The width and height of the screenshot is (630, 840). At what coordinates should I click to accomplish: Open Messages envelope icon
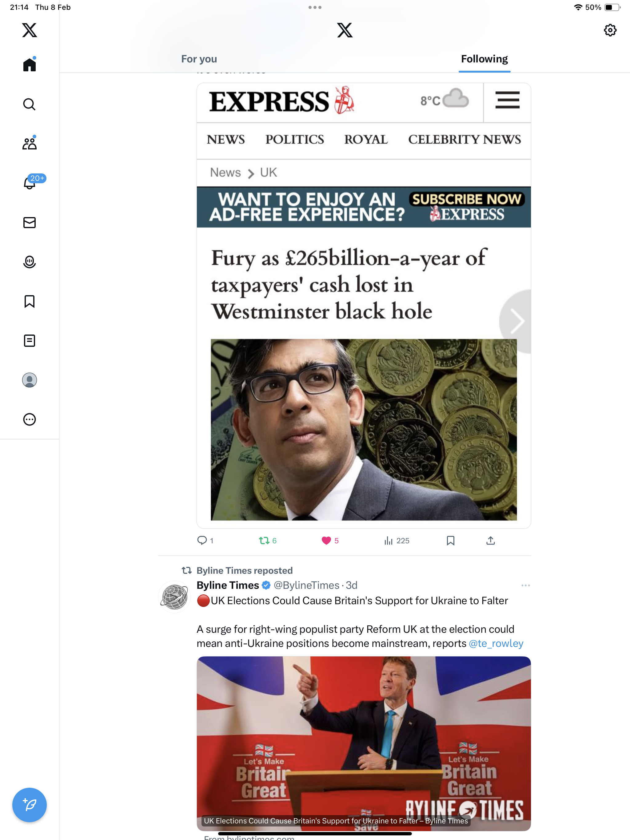[x=29, y=223]
